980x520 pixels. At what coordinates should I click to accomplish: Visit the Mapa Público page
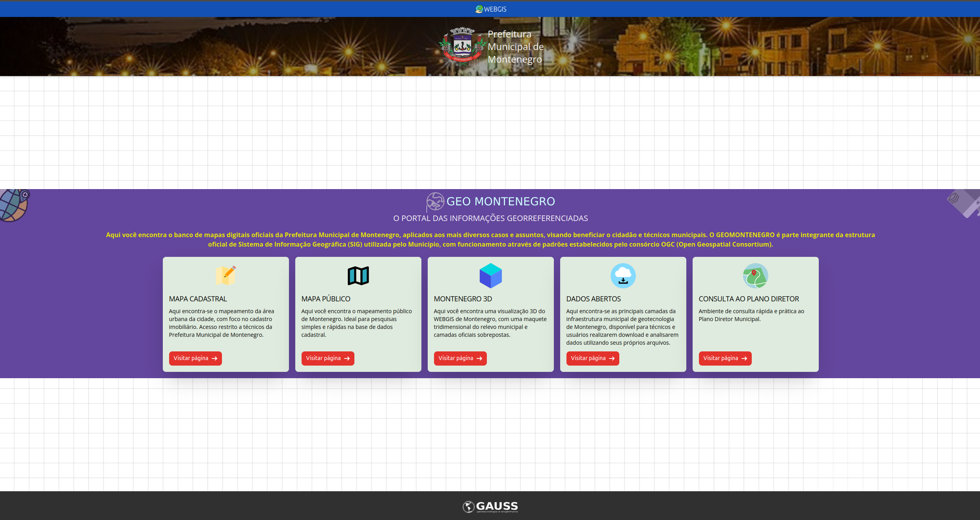coord(328,358)
